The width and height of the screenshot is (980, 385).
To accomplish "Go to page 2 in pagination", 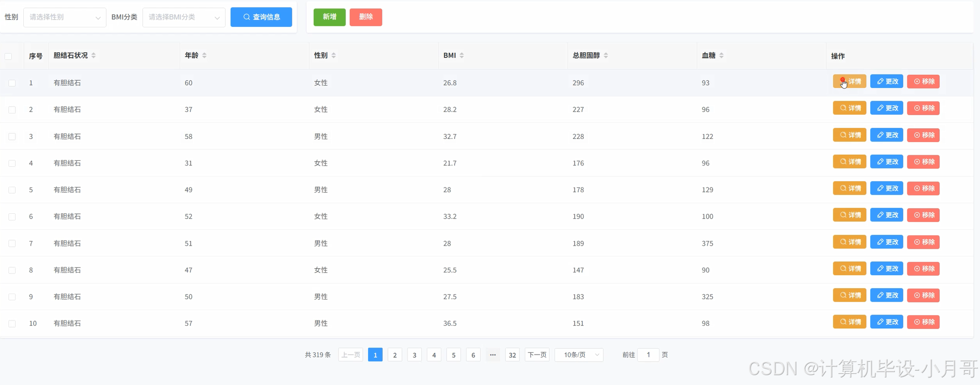I will [395, 355].
